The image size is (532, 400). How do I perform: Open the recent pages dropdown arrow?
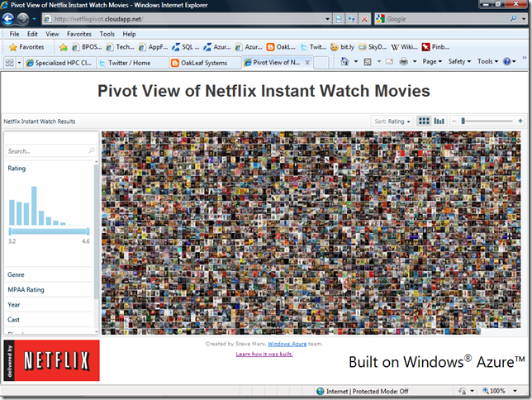tap(34, 19)
